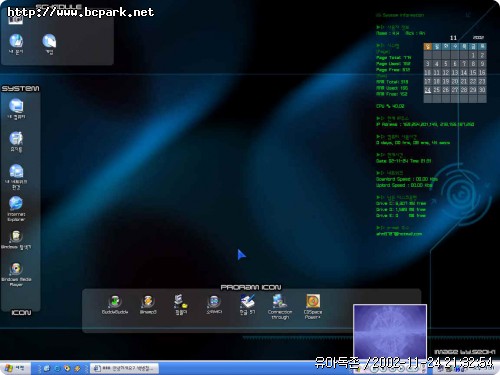Screen dimensions: 500x375
Task: Switch to the open window taskbar button
Action: click(125, 368)
